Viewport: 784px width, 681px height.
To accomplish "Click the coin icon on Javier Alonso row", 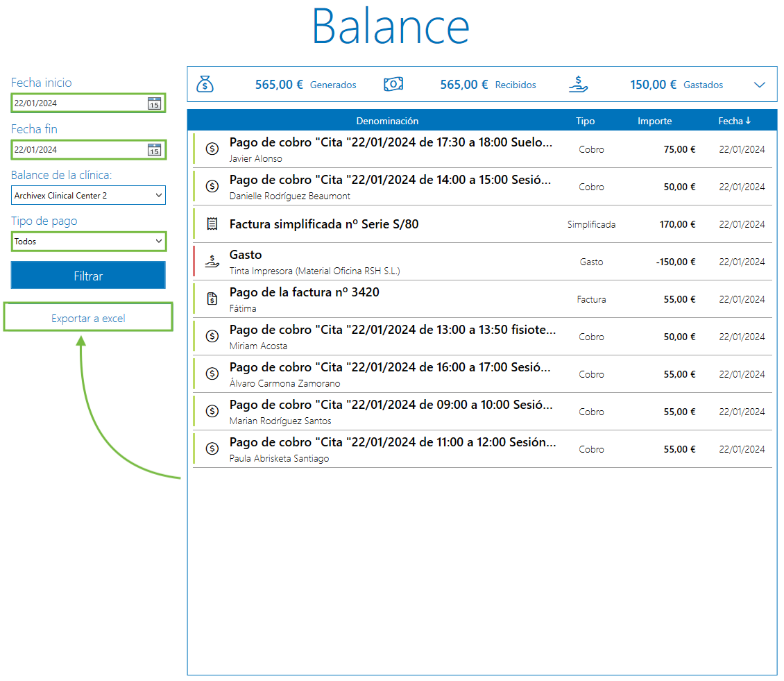I will (x=212, y=149).
